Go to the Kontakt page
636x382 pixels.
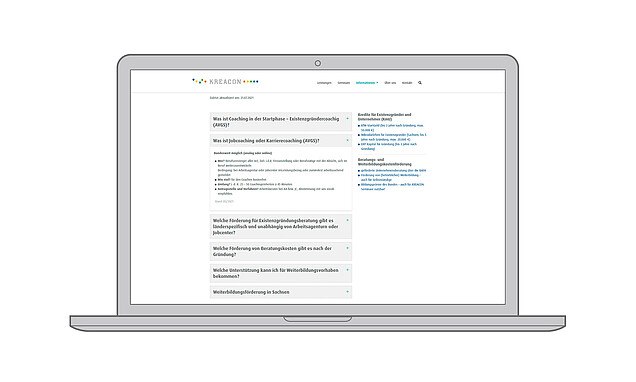click(407, 83)
